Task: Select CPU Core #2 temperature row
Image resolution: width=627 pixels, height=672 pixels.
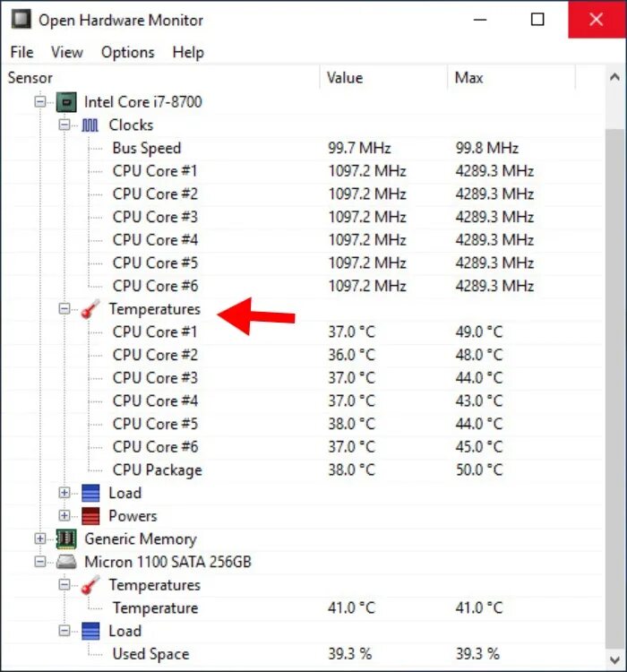Action: 304,356
